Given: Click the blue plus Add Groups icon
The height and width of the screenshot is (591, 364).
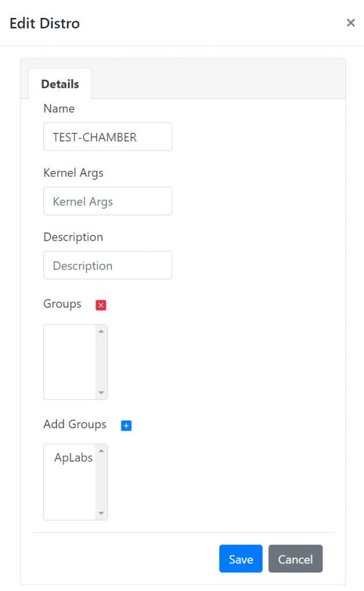Looking at the screenshot, I should pos(126,425).
